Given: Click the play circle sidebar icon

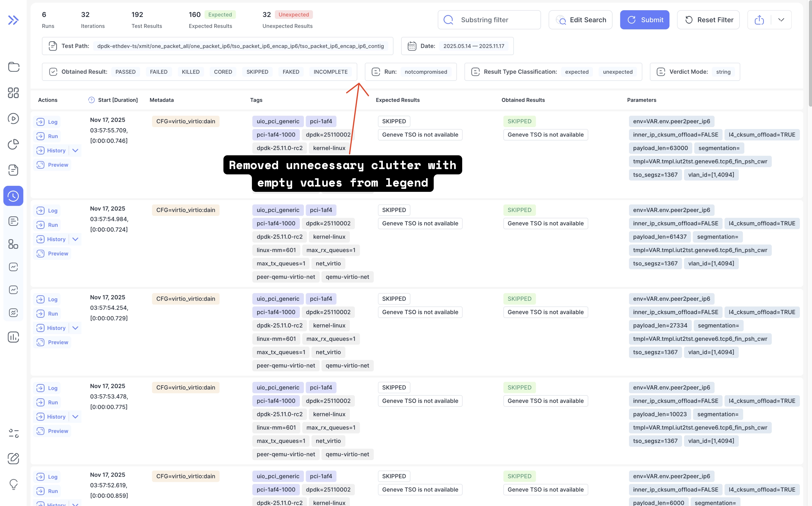Looking at the screenshot, I should [x=13, y=118].
